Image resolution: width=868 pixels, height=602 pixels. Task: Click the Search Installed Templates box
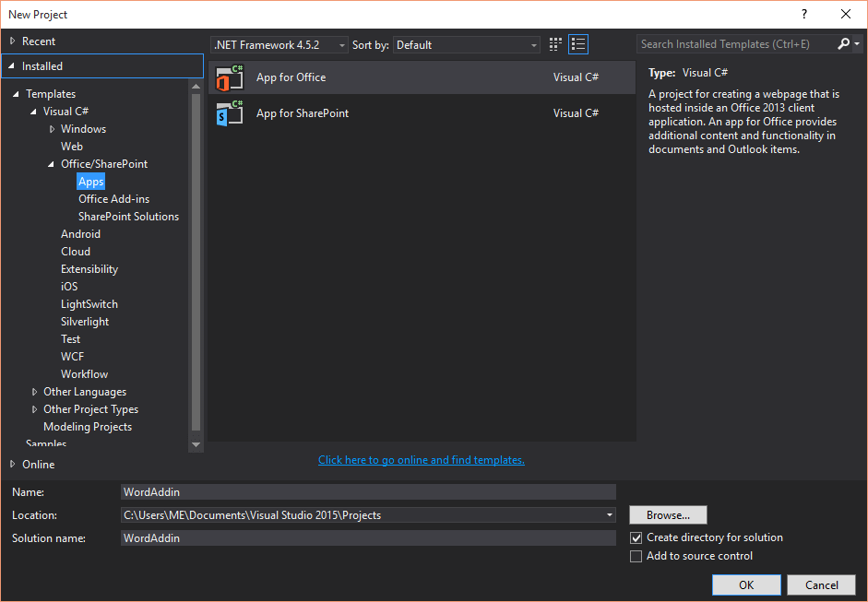coord(736,44)
